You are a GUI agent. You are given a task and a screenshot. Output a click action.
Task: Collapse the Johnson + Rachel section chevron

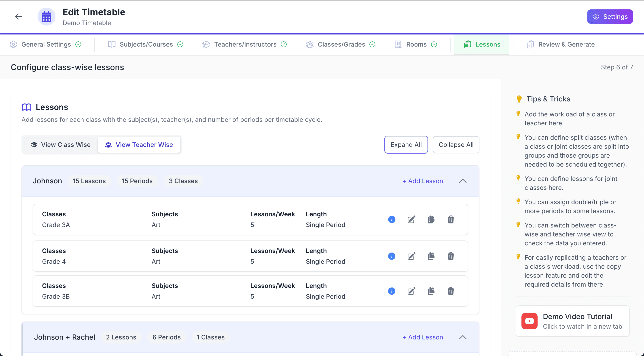pos(463,337)
